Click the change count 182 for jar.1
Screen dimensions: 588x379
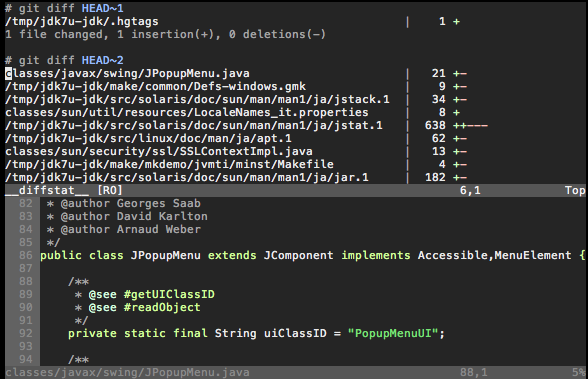[x=435, y=177]
